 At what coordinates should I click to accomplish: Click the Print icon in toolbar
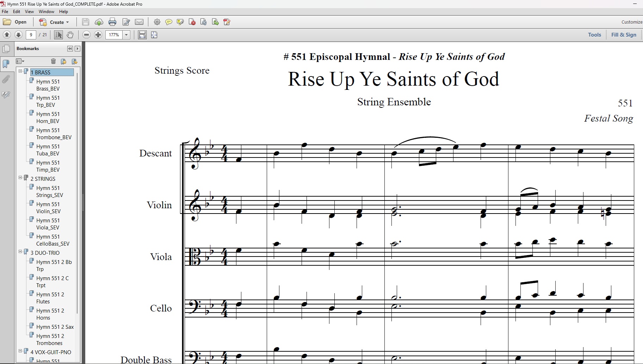(112, 22)
